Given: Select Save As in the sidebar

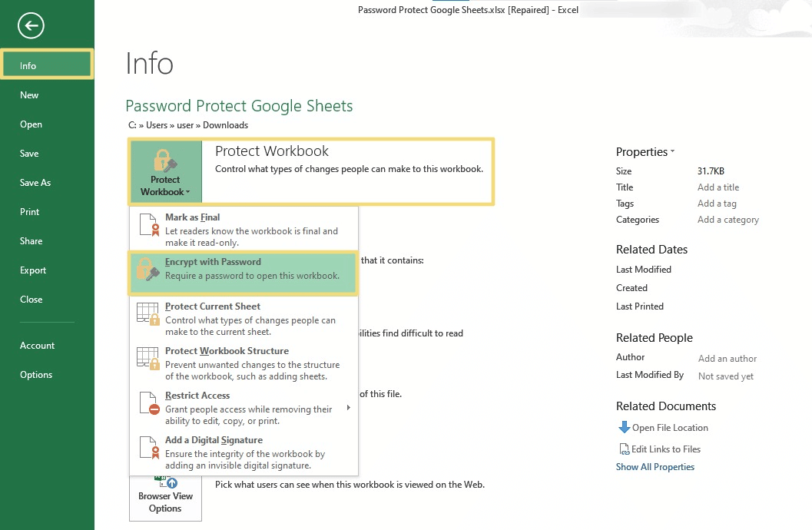Looking at the screenshot, I should click(35, 183).
